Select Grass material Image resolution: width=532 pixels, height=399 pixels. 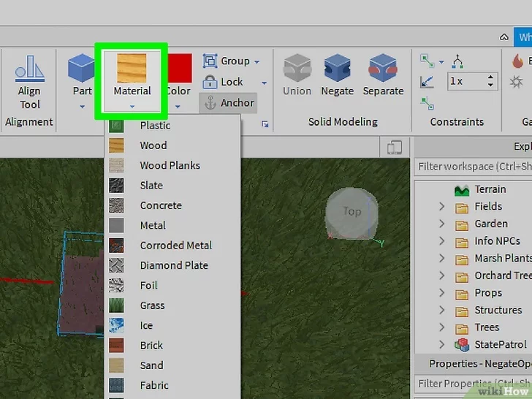click(x=172, y=305)
